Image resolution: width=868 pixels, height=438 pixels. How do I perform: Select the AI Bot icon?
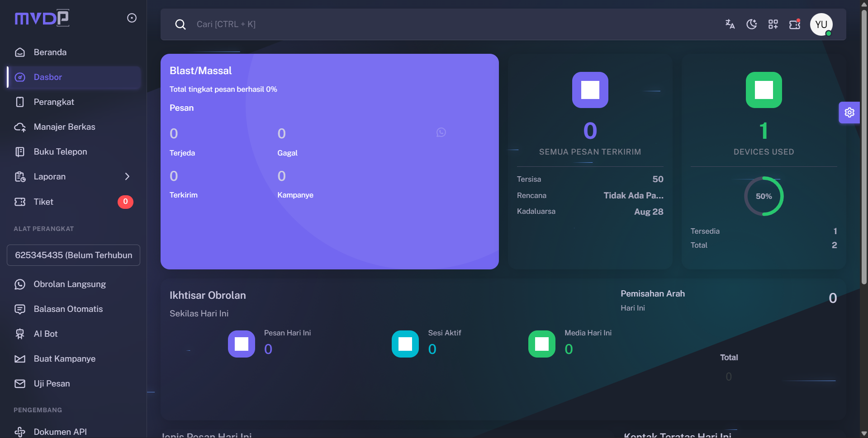click(20, 334)
